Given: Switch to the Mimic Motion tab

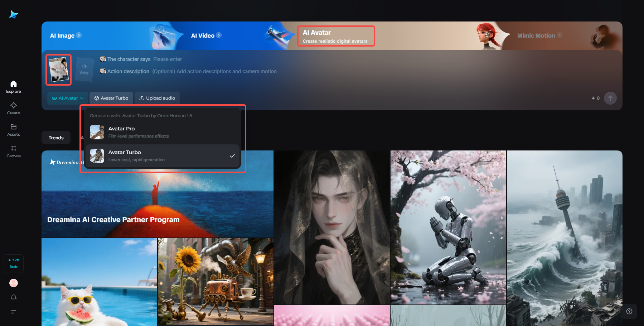Looking at the screenshot, I should [x=539, y=35].
